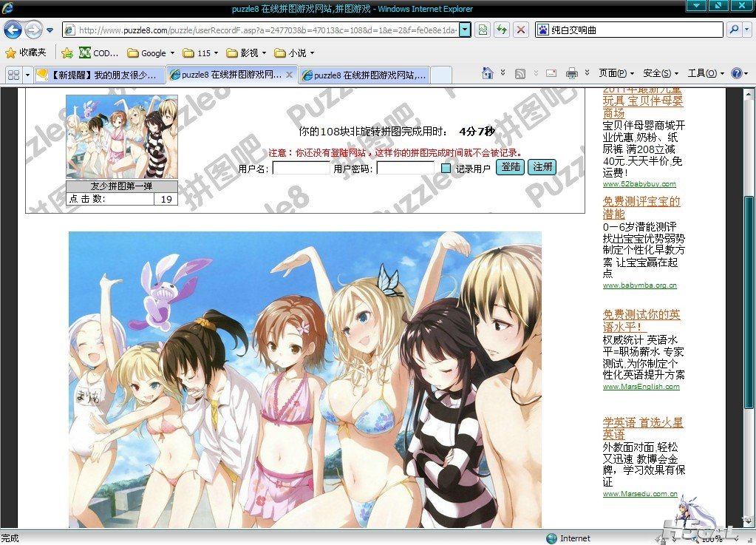Viewport: 756px width, 545px height.
Task: Click the vertical scrollbar thumb
Action: pyautogui.click(x=748, y=302)
